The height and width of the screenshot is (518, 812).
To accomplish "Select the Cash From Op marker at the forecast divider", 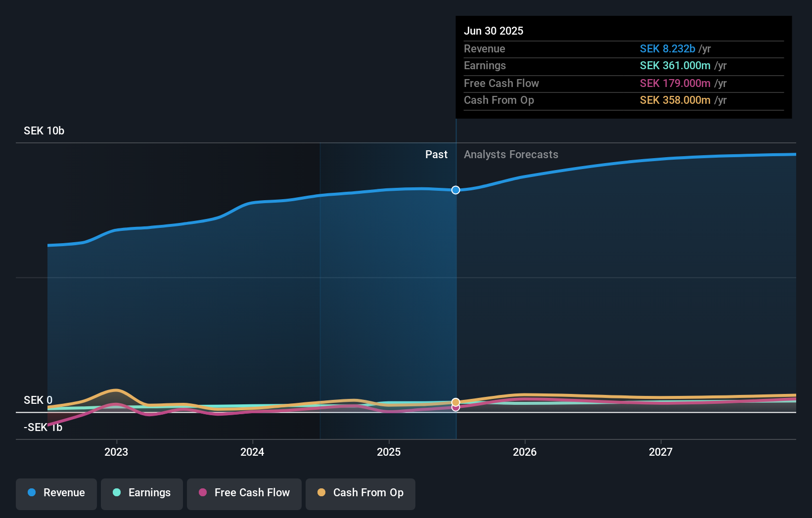I will [455, 402].
